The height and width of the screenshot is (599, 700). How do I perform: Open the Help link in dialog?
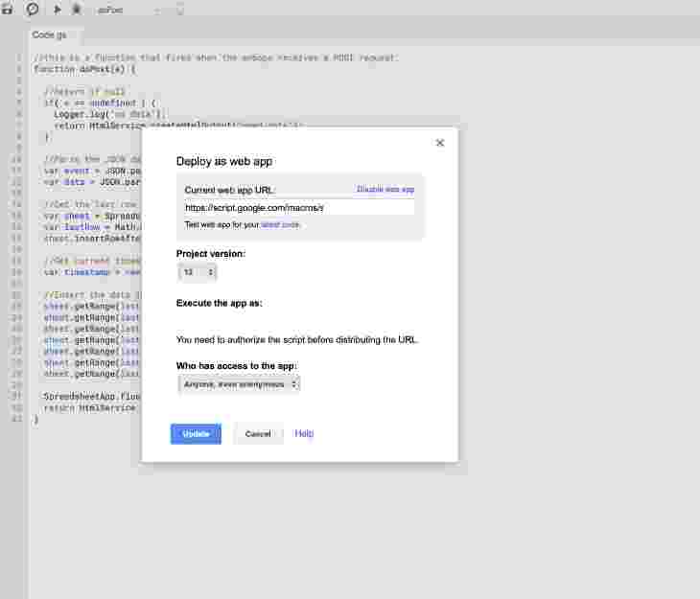[304, 433]
